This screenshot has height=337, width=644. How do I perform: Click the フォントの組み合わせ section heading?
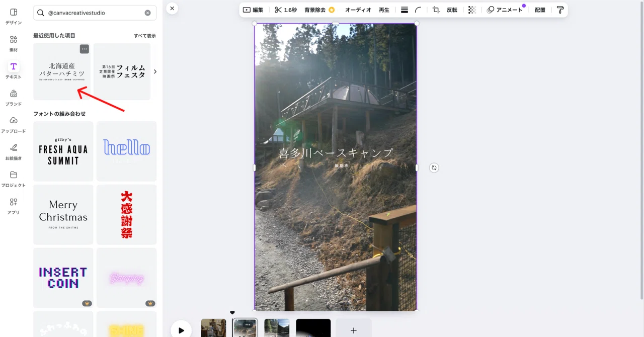[x=59, y=114]
